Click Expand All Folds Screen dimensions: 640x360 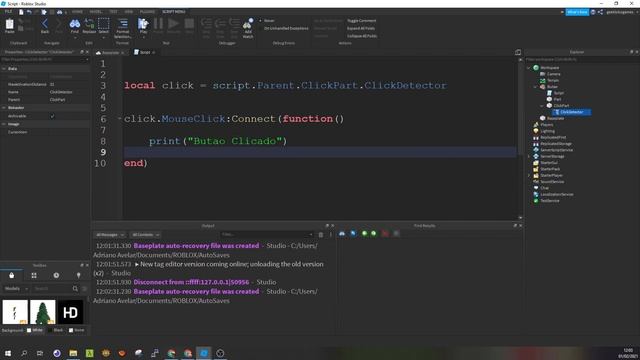click(361, 28)
